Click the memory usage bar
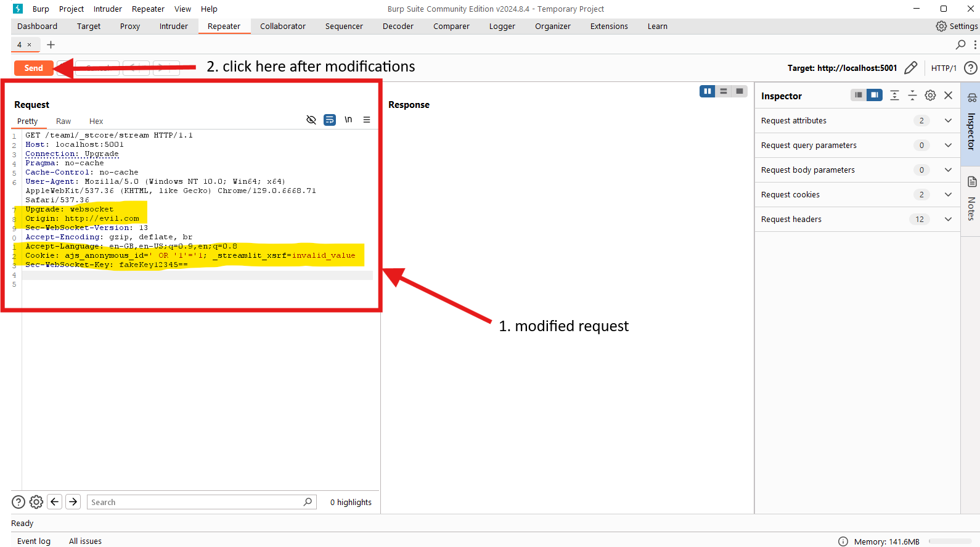Image resolution: width=980 pixels, height=547 pixels. [951, 541]
